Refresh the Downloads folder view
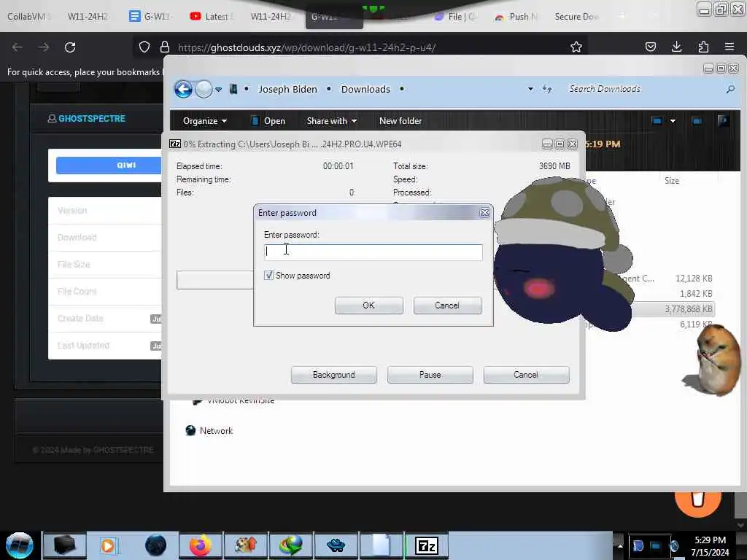 pos(547,89)
